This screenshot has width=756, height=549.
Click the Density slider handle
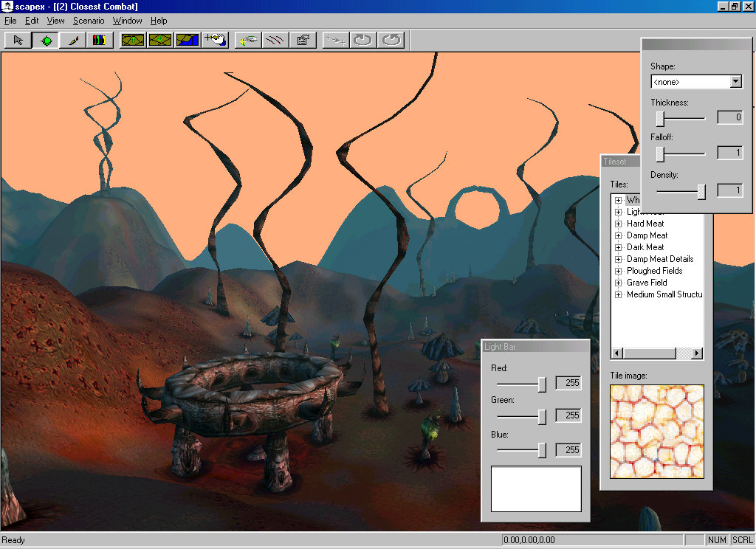[701, 191]
